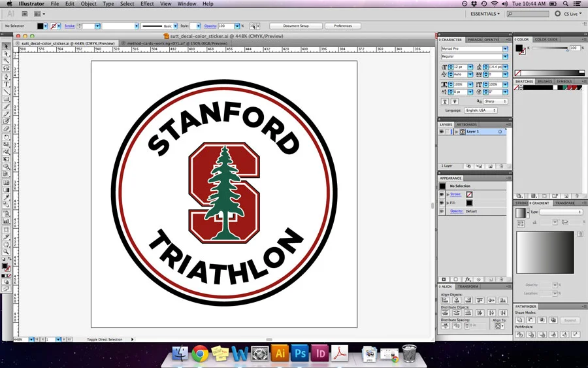Select the Paintbrush tool
This screenshot has width=588, height=368.
(6, 107)
